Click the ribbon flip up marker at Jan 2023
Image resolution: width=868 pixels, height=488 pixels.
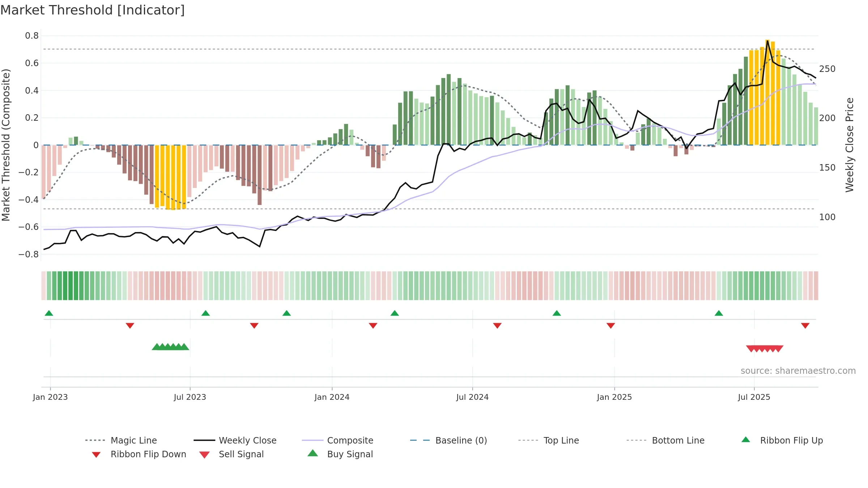pos(49,313)
